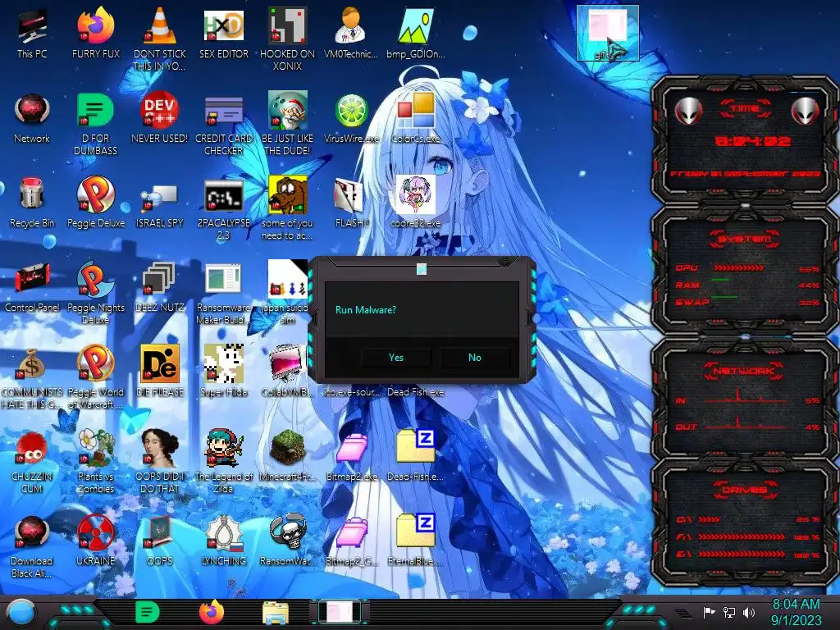840x630 pixels.
Task: Click the TIME clock widget panel
Action: click(746, 142)
